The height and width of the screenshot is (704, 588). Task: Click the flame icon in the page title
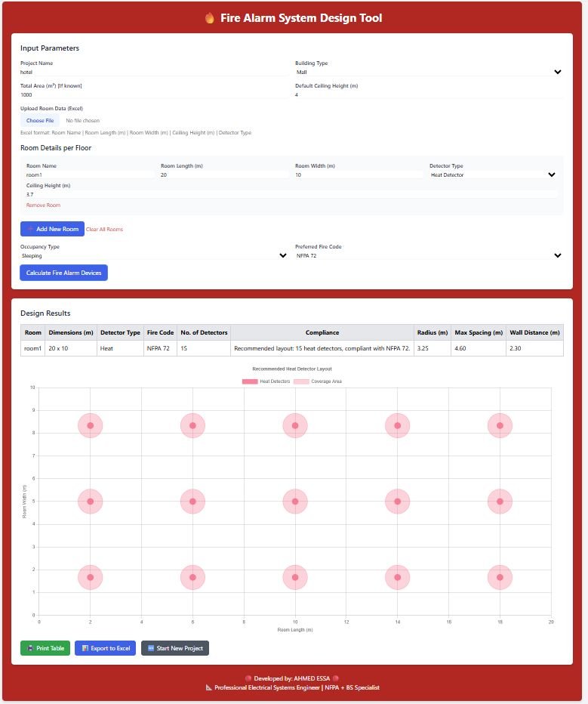(x=209, y=18)
